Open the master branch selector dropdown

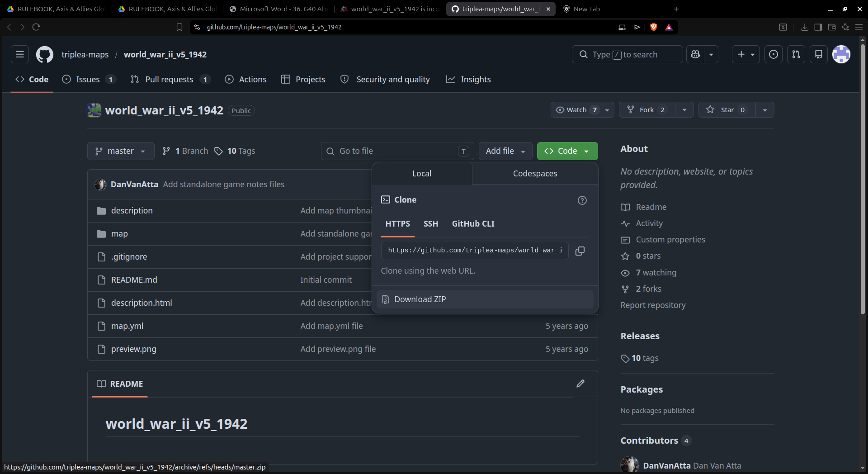point(121,151)
